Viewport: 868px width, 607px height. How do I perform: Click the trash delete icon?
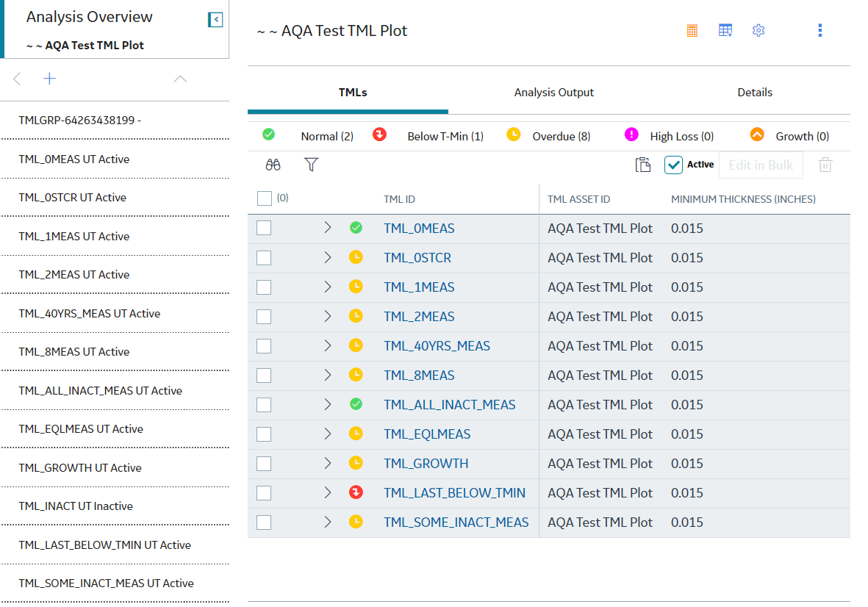[x=825, y=165]
